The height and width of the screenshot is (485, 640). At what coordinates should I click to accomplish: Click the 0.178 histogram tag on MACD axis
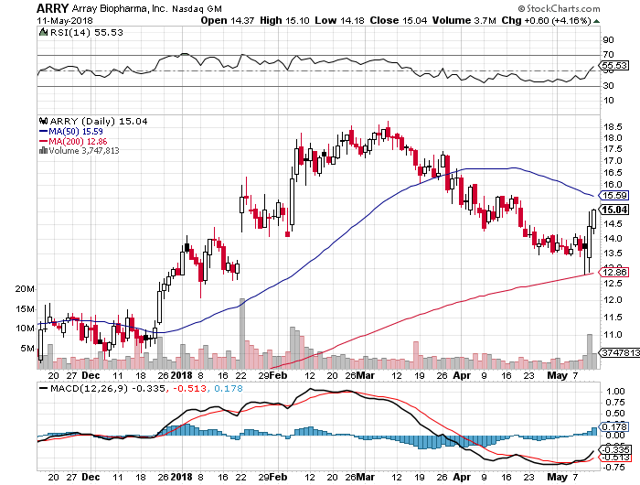613,427
